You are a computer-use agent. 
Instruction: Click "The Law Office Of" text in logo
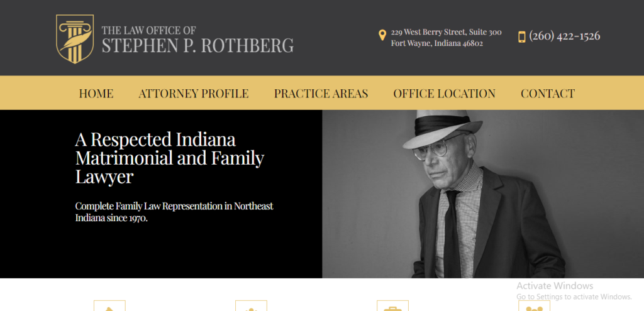pos(149,30)
